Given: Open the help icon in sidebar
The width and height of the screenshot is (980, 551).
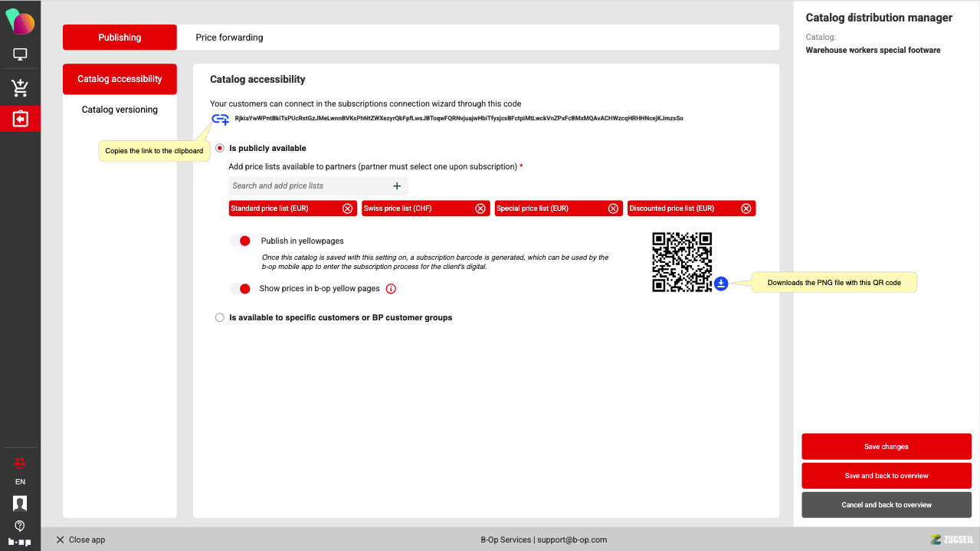Looking at the screenshot, I should [x=20, y=526].
